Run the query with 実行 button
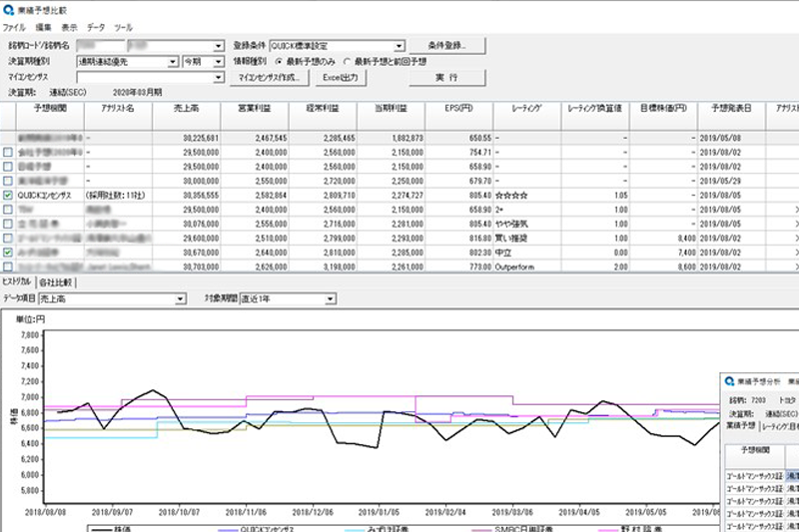The width and height of the screenshot is (799, 532). (x=446, y=78)
